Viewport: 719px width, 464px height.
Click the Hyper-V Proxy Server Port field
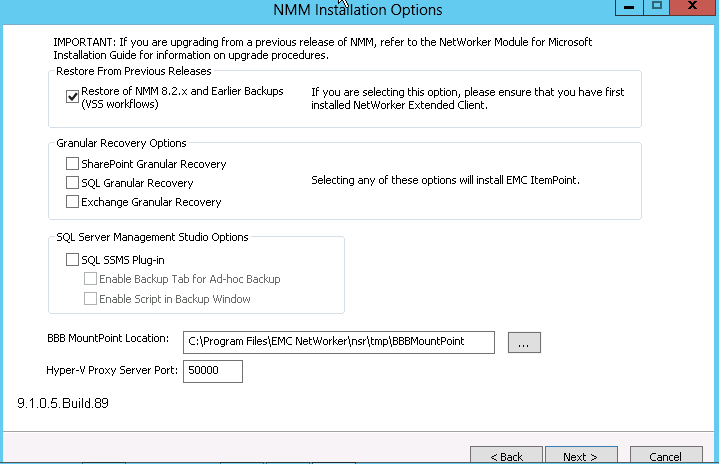pos(213,371)
